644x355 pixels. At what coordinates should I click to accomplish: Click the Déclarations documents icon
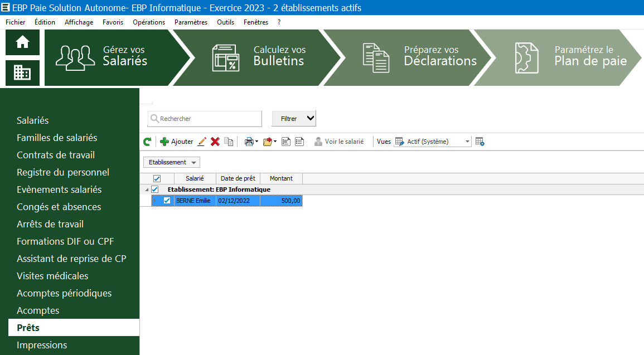[x=376, y=58]
